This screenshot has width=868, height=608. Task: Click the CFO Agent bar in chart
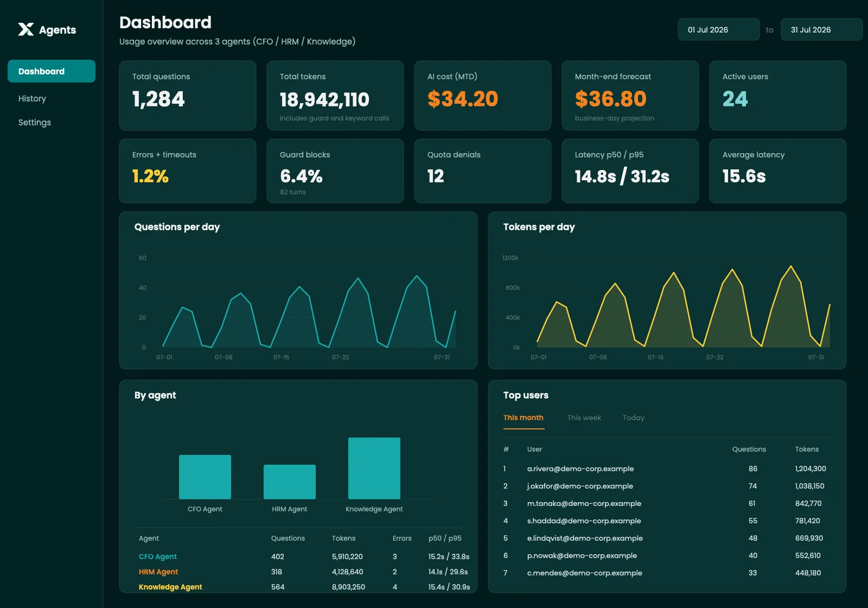(205, 477)
